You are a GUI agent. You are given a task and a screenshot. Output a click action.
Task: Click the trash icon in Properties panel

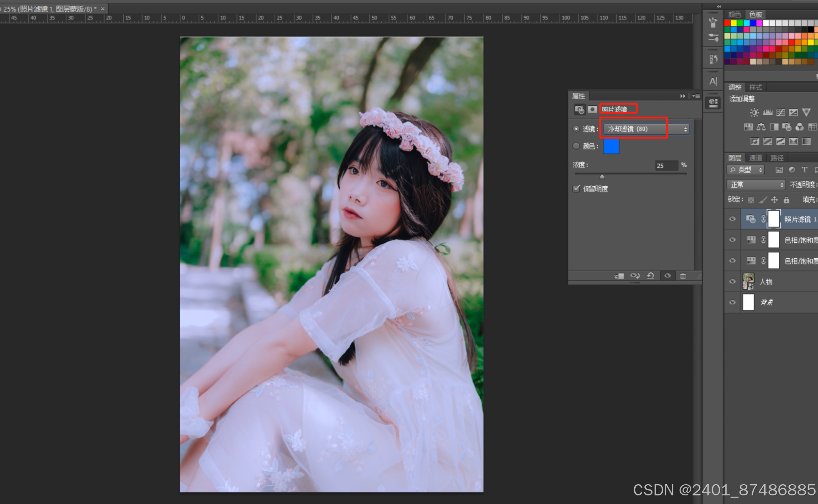(683, 276)
